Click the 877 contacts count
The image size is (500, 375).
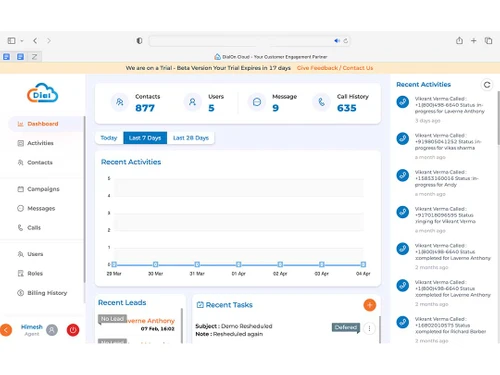click(145, 108)
